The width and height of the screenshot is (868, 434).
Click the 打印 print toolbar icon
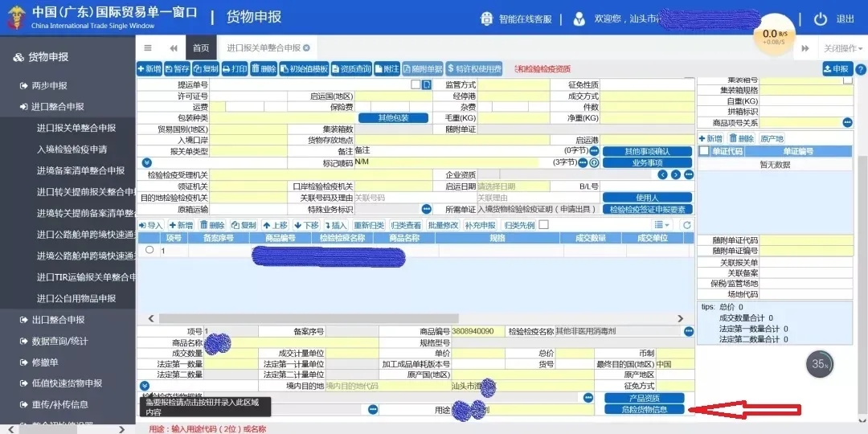[235, 69]
